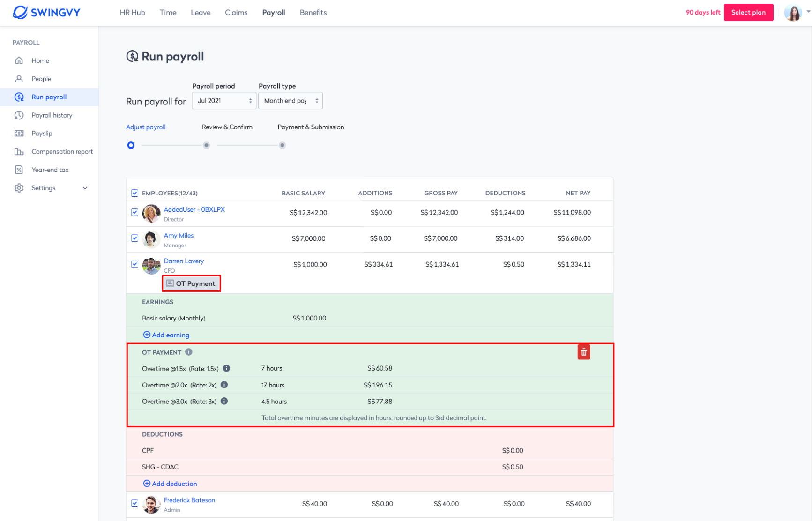
Task: Click the People sidebar icon
Action: (19, 79)
